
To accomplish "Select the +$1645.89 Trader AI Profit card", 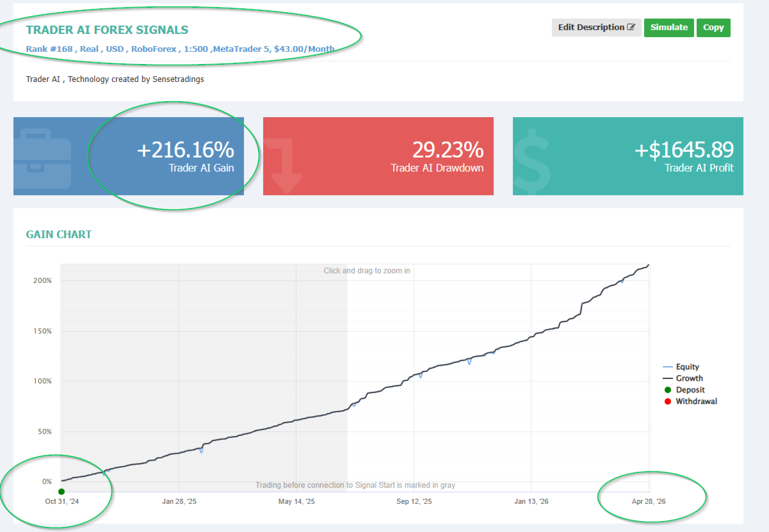I will (x=628, y=156).
